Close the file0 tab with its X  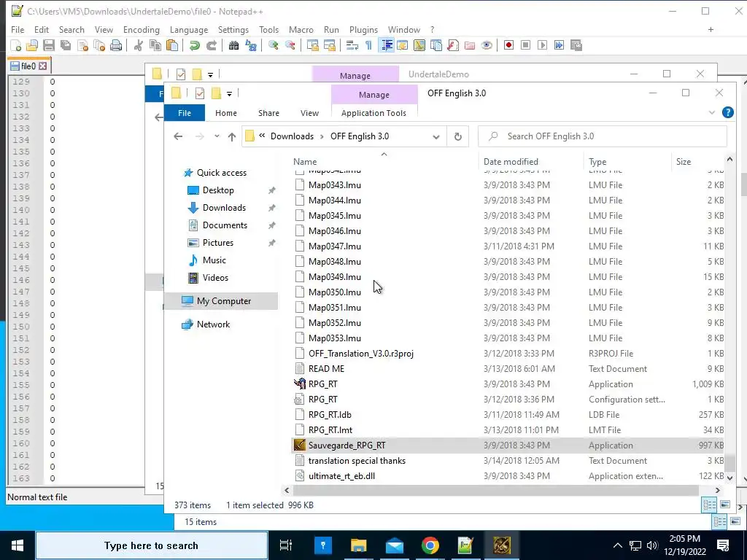(43, 66)
